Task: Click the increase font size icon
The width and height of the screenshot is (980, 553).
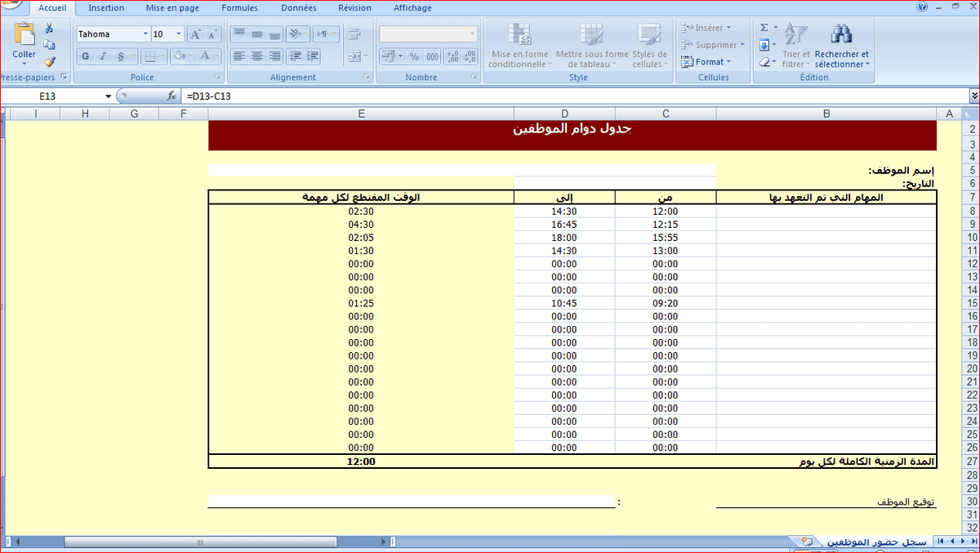Action: (x=195, y=34)
